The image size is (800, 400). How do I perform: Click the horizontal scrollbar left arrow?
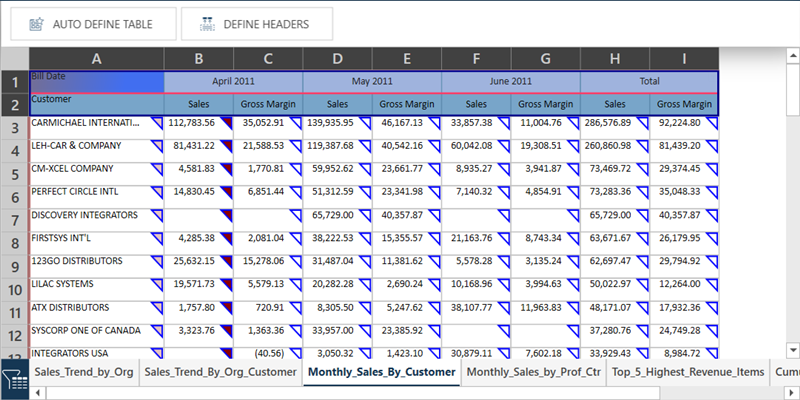point(37,392)
